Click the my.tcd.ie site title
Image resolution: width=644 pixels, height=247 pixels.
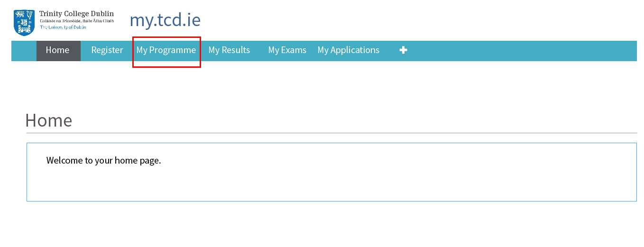point(165,20)
